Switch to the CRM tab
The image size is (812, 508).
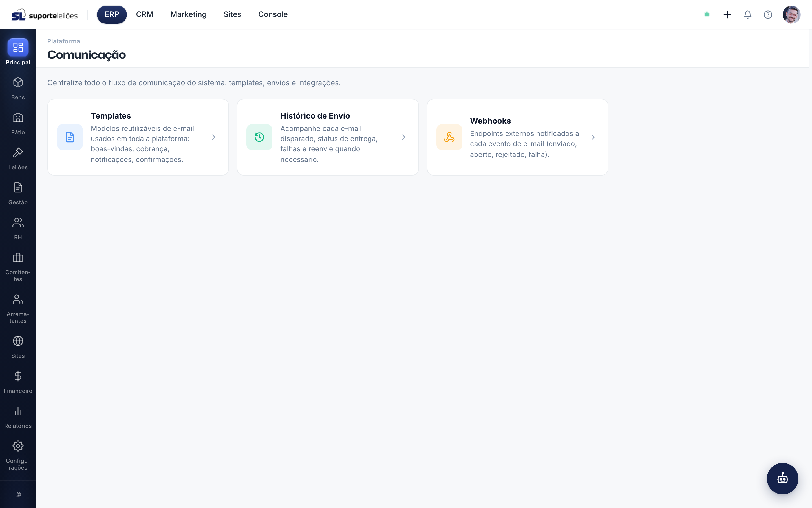coord(145,14)
